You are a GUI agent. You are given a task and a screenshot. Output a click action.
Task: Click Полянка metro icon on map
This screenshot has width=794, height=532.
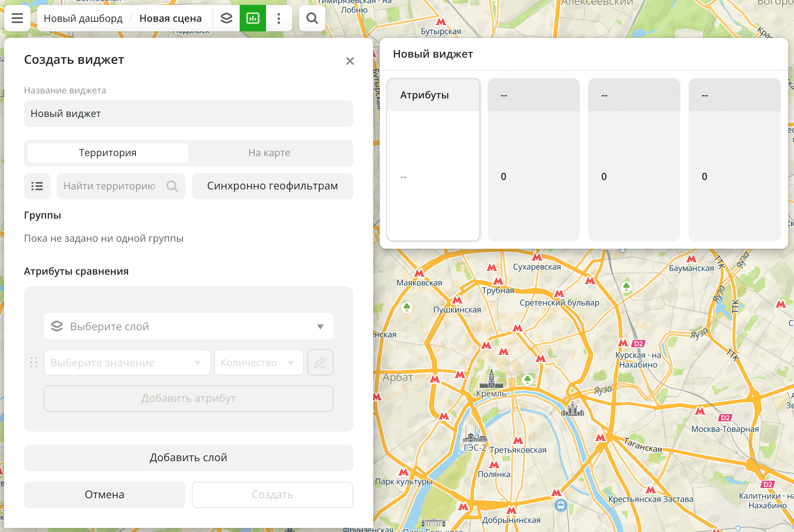494,465
